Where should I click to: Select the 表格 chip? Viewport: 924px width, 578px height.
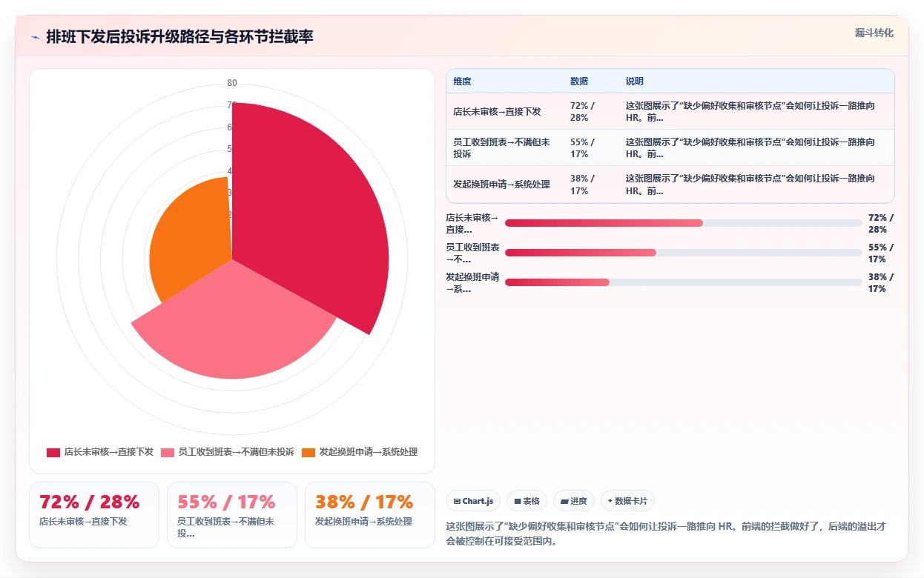527,501
